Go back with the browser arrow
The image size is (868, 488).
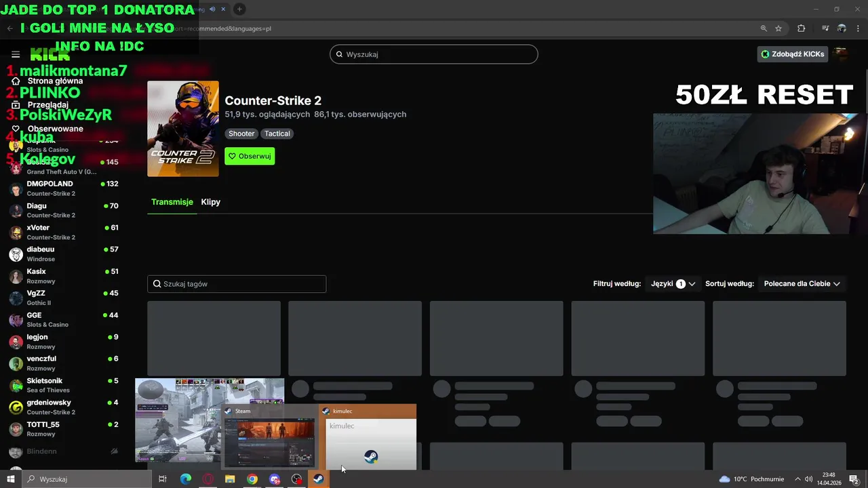point(9,28)
